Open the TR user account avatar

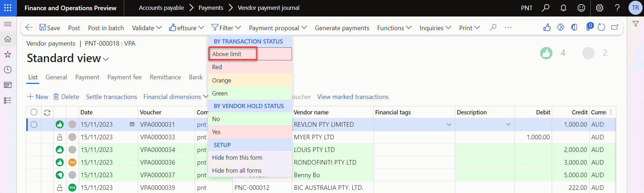[635, 8]
